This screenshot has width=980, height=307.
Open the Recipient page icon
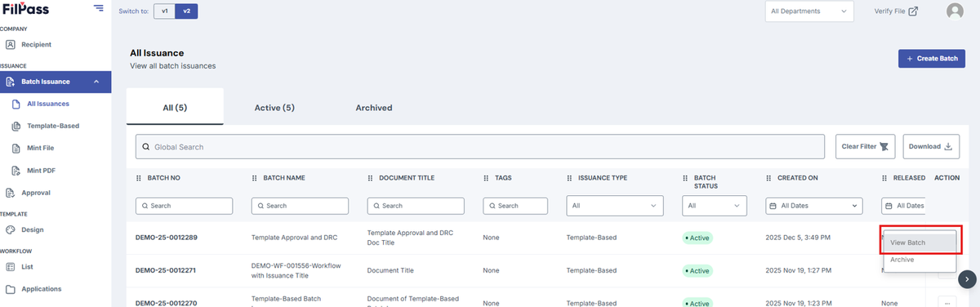tap(11, 44)
